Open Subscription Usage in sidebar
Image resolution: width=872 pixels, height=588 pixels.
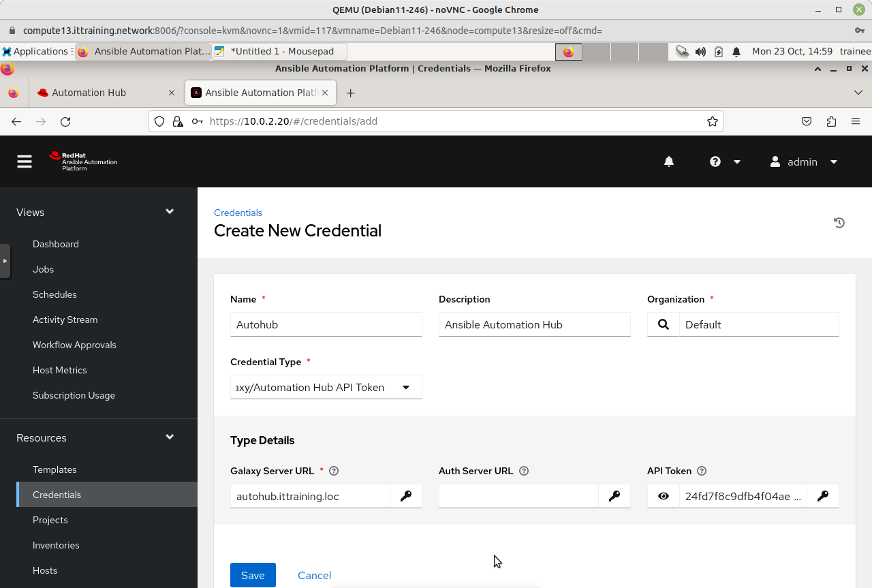(x=74, y=395)
